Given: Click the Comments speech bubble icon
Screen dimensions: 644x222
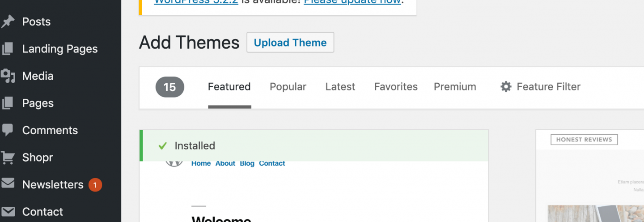Looking at the screenshot, I should (8, 131).
